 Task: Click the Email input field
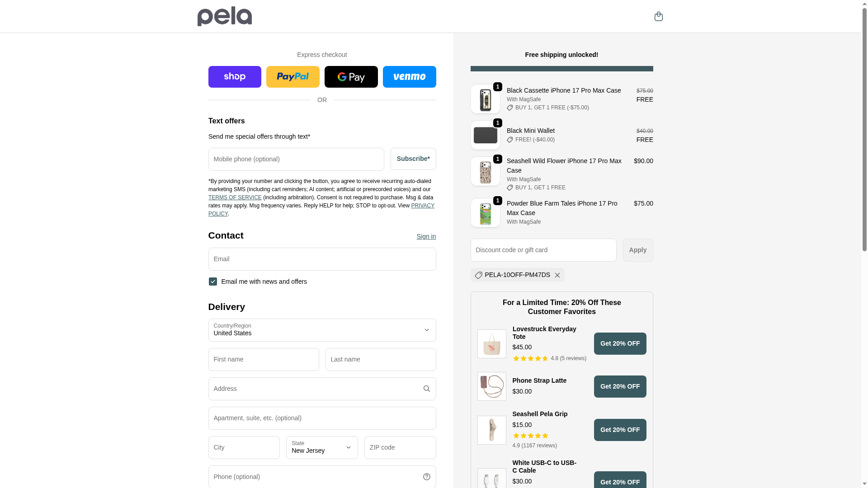coord(322,259)
